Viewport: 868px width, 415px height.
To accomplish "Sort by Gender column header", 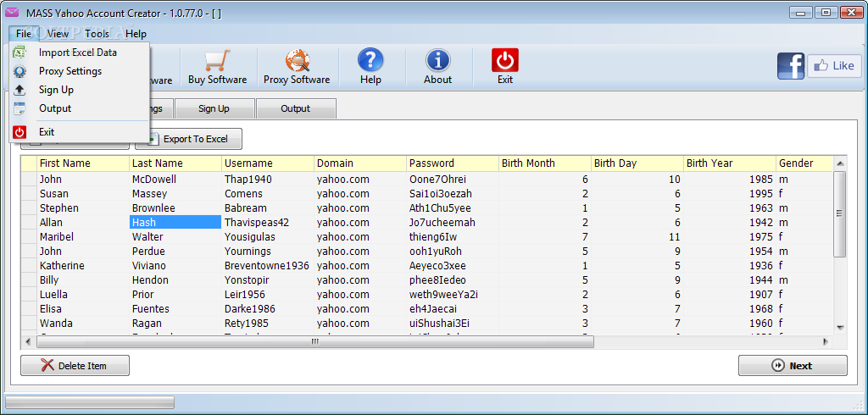I will (804, 163).
